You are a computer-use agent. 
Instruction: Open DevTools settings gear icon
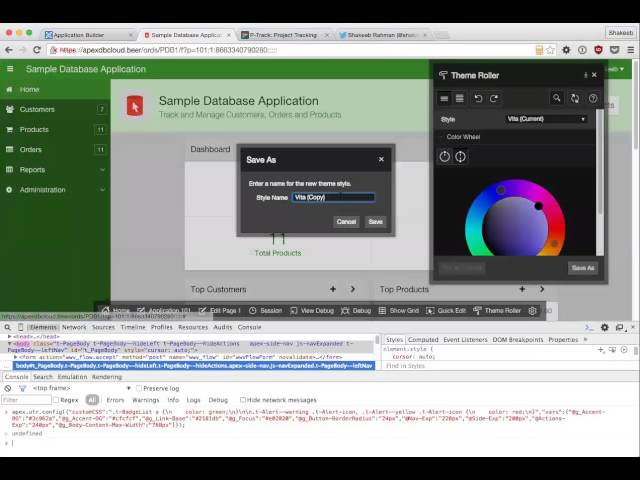[604, 327]
